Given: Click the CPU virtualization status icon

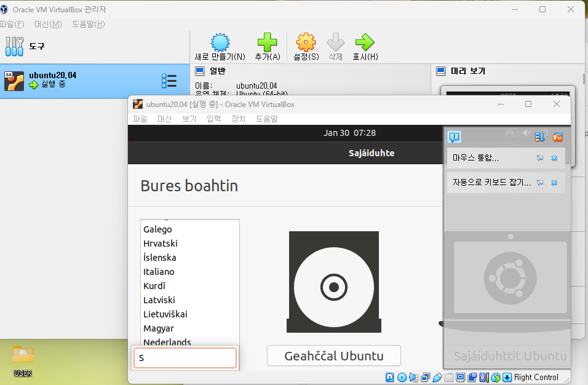Looking at the screenshot, I should pos(484,377).
